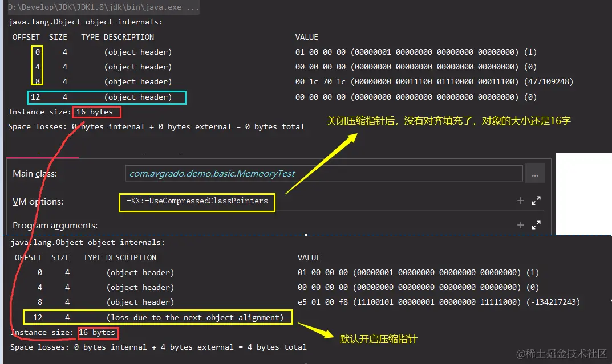Click the VALUE column header in bottom output

309,257
